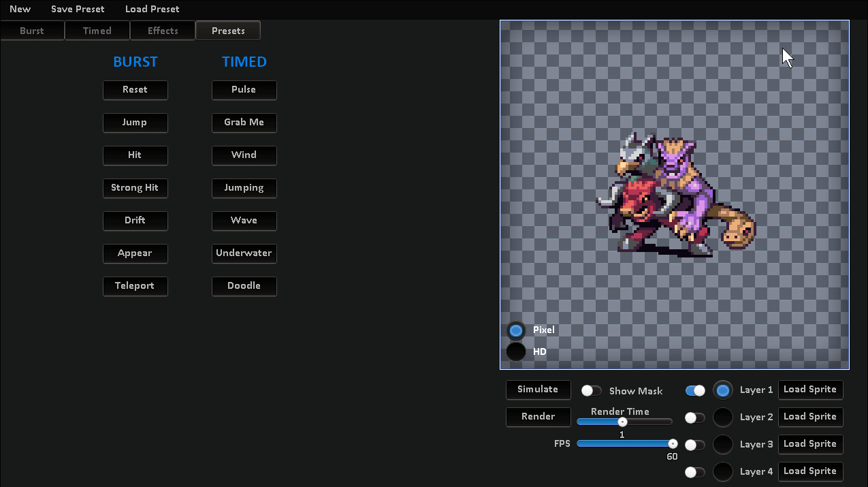The image size is (868, 487).
Task: Apply the Teleport burst preset
Action: coord(135,286)
